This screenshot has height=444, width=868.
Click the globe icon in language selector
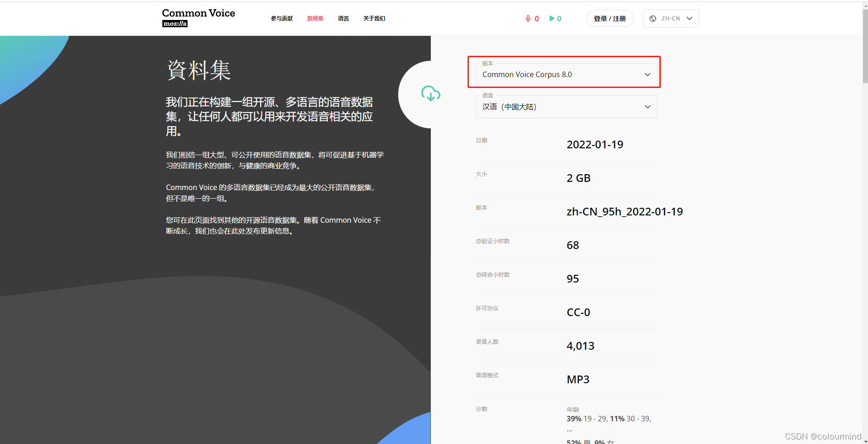click(653, 19)
